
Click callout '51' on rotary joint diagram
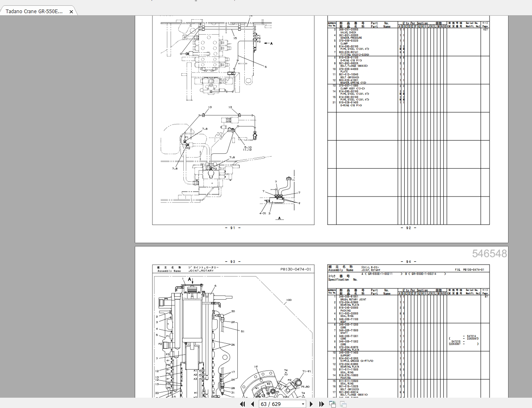(x=243, y=331)
